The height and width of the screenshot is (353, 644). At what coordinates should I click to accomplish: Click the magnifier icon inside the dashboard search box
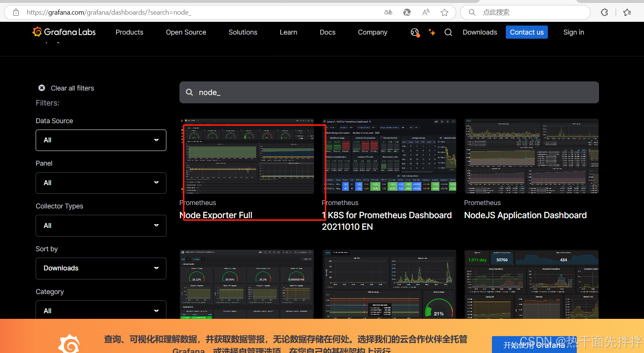[190, 92]
